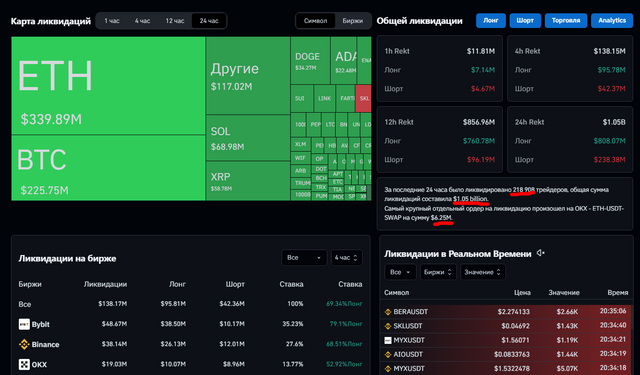640x375 pixels.
Task: Click Binance icon next to BERAUSDT
Action: pos(388,312)
